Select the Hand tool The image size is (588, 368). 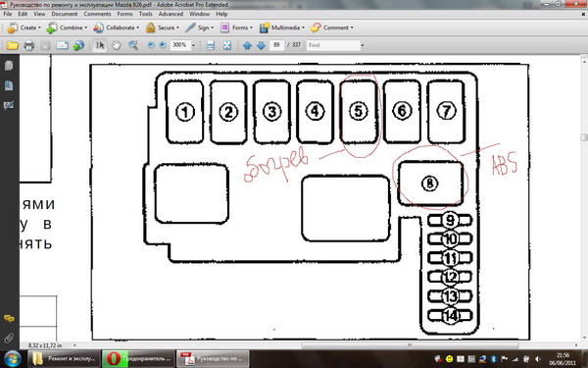coord(117,45)
